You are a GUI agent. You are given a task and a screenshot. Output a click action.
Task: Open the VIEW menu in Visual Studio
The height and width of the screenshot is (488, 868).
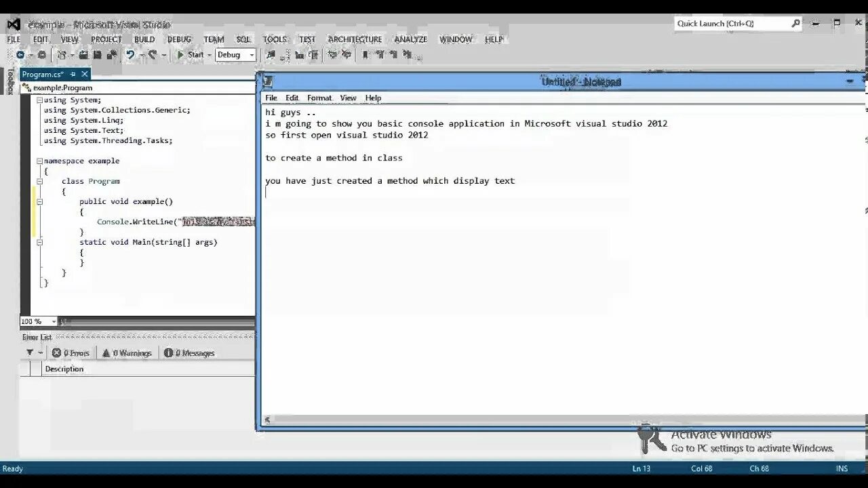tap(70, 39)
